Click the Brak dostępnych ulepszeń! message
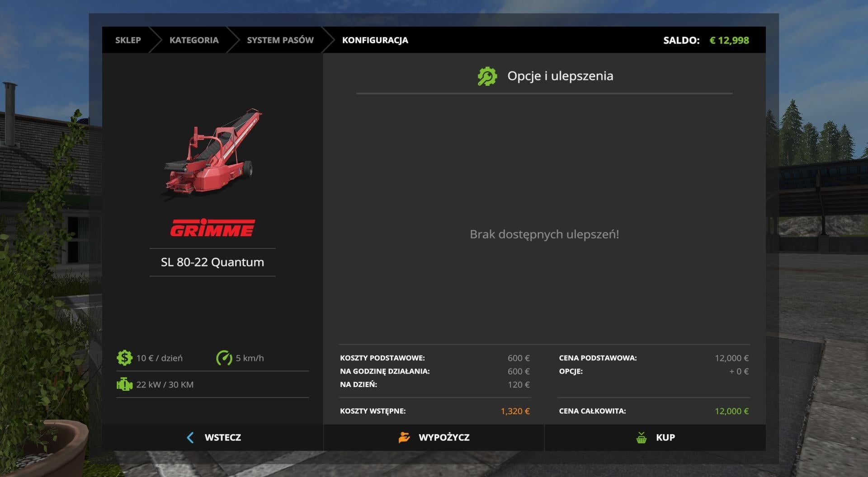This screenshot has height=477, width=868. pyautogui.click(x=544, y=234)
